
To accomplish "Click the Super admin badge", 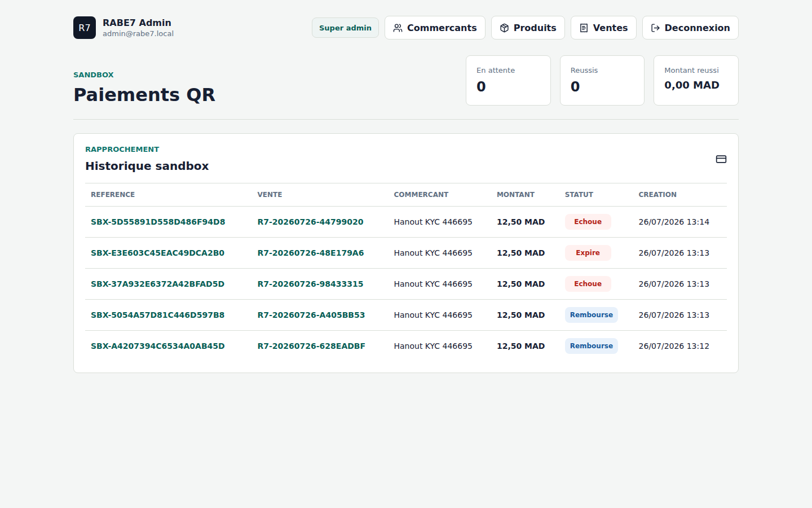I will tap(345, 28).
